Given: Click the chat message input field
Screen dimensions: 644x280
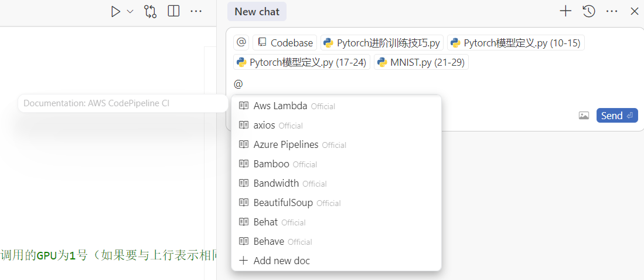Looking at the screenshot, I should (x=410, y=84).
